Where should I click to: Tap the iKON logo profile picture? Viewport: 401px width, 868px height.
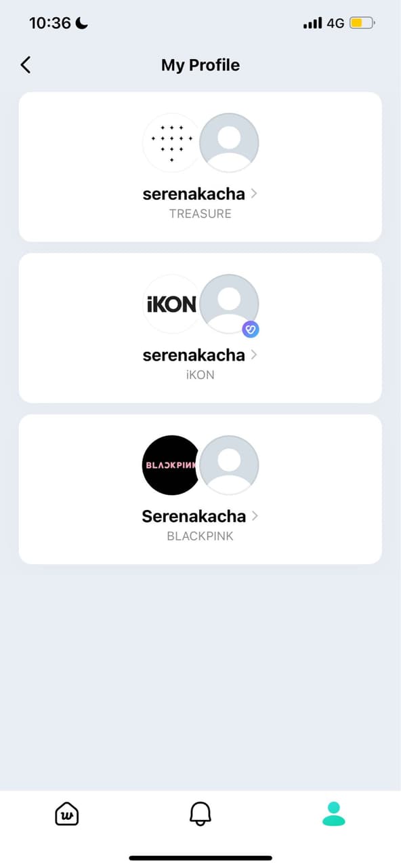tap(171, 303)
